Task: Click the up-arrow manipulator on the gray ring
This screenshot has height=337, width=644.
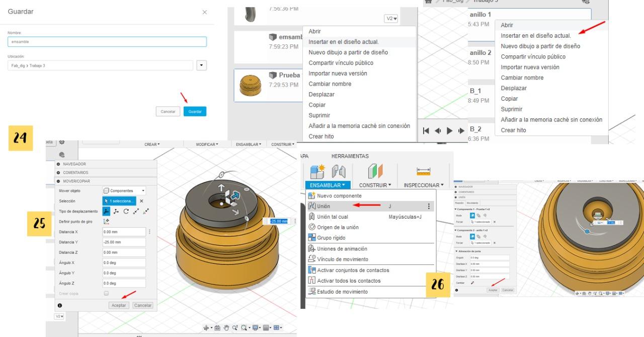Action: tap(220, 188)
